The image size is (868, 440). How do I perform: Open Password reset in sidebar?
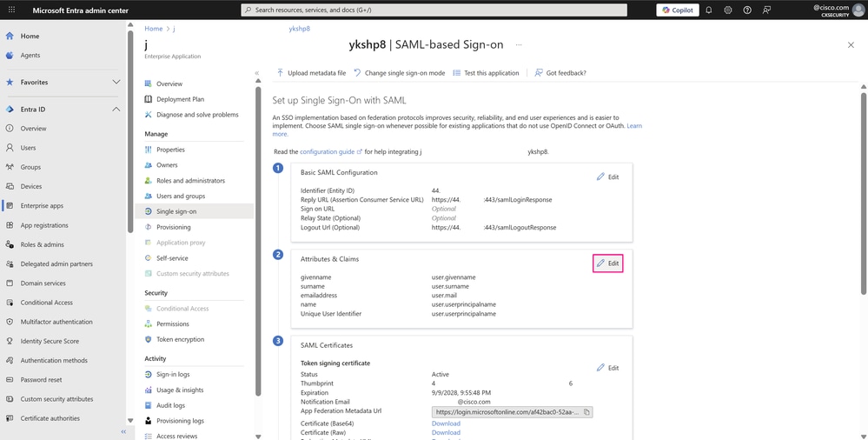point(41,380)
